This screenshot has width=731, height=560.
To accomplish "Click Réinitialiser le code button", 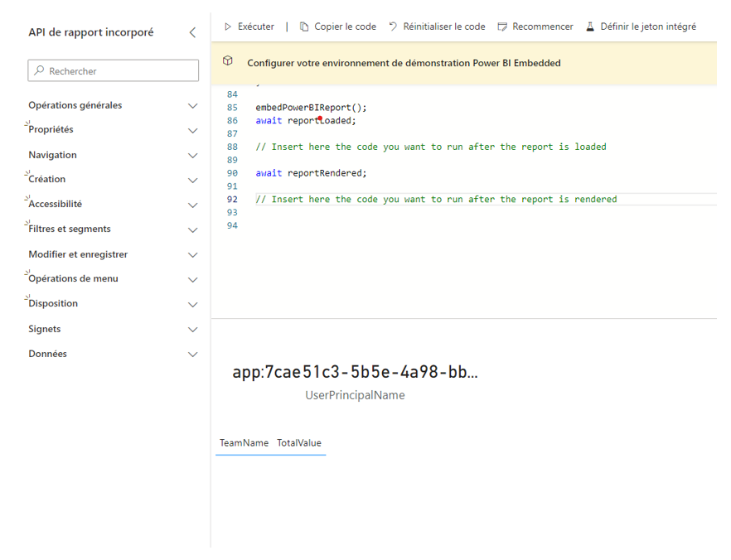I will [438, 27].
